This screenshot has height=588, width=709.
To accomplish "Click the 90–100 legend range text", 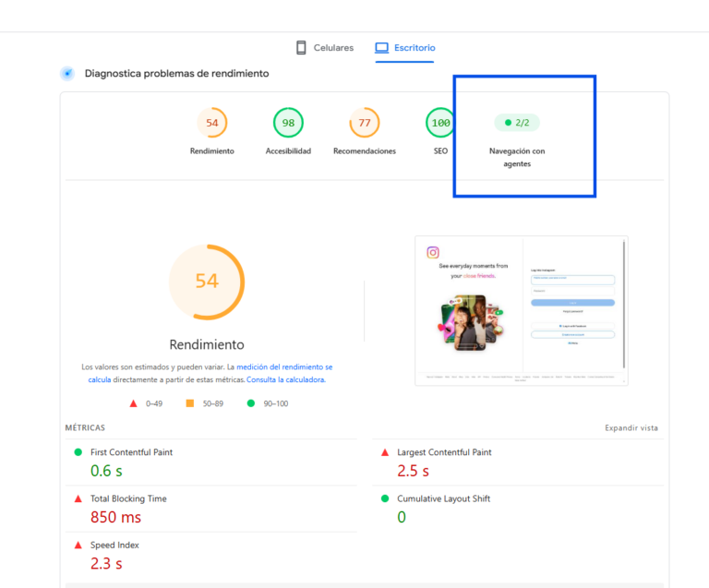I will pos(276,403).
